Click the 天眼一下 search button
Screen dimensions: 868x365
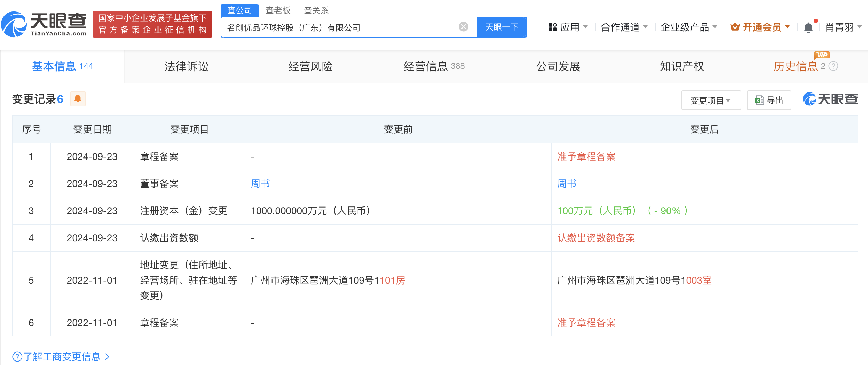click(502, 27)
